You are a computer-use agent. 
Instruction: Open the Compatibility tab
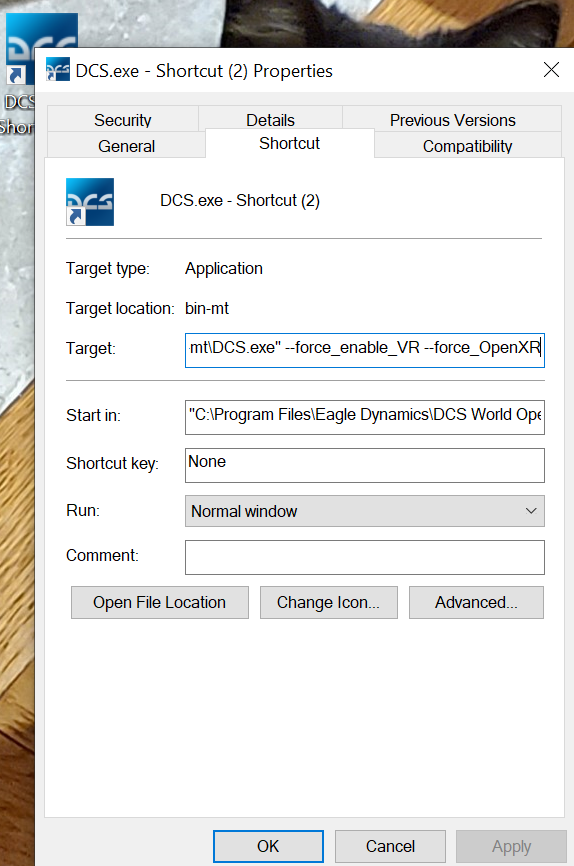[x=467, y=146]
